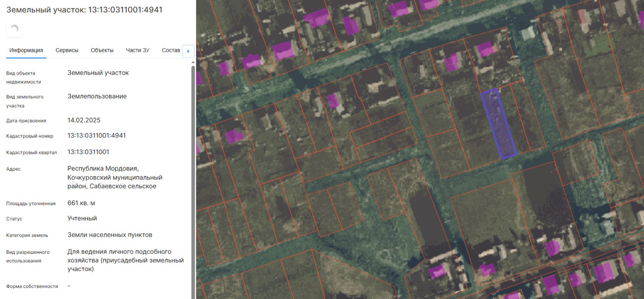Click the Форма собственности label

(32, 286)
